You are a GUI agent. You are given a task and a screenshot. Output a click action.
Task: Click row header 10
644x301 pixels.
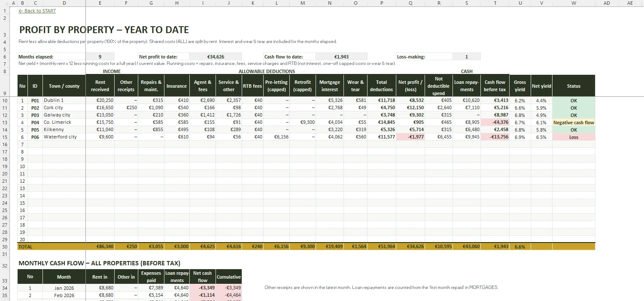tap(5, 100)
